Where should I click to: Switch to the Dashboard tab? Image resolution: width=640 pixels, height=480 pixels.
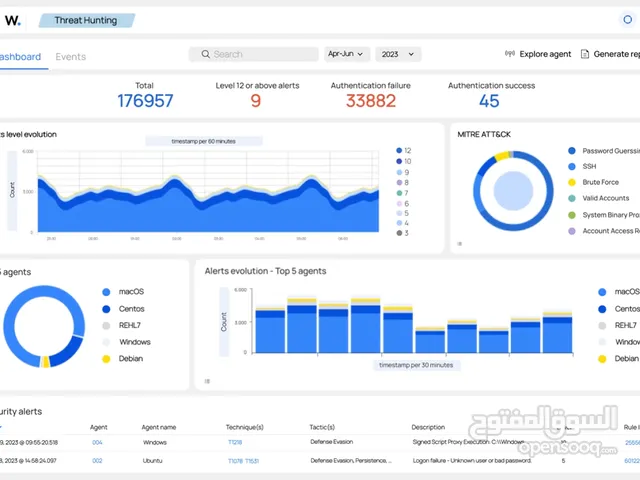point(20,57)
